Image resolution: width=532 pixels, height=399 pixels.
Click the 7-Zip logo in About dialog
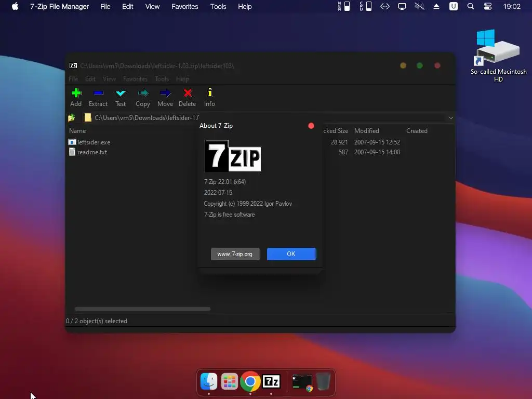[x=233, y=156]
